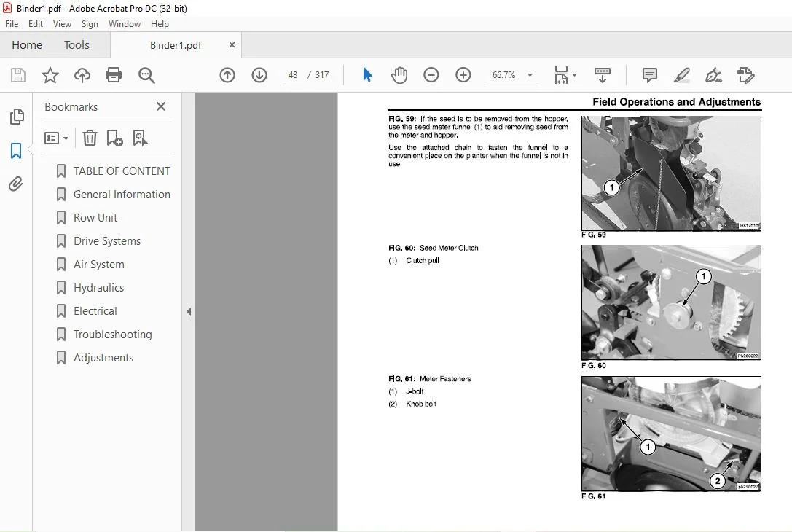Switch to the Tools tab
This screenshot has width=792, height=532.
(x=77, y=45)
